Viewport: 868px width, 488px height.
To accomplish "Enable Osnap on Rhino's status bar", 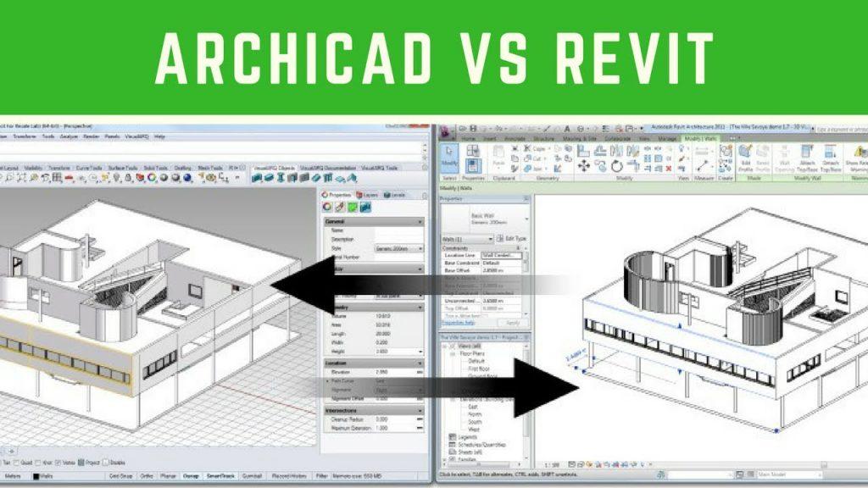I will pyautogui.click(x=191, y=475).
